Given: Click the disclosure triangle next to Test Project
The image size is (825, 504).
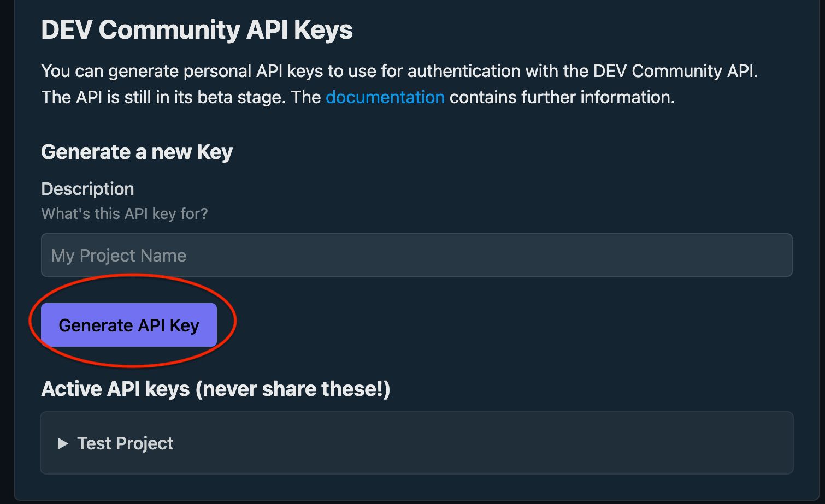Looking at the screenshot, I should [63, 443].
